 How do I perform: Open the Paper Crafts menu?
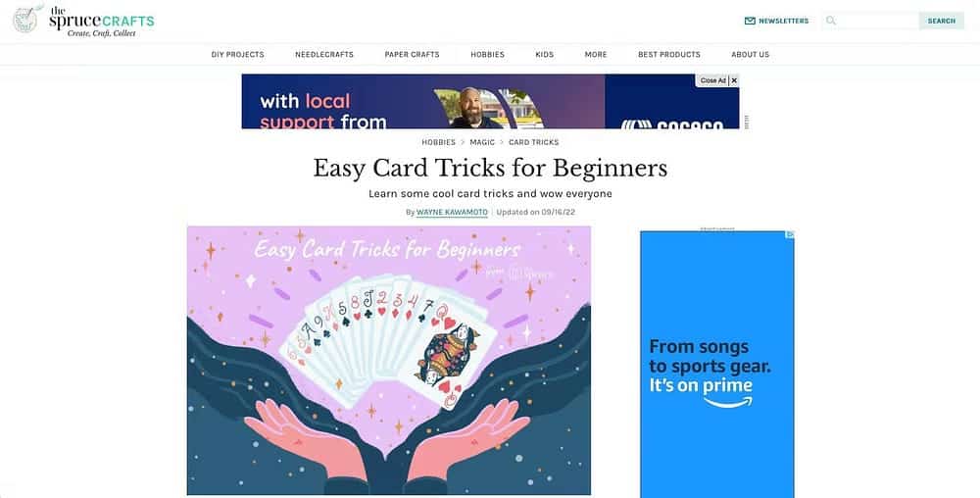(412, 54)
